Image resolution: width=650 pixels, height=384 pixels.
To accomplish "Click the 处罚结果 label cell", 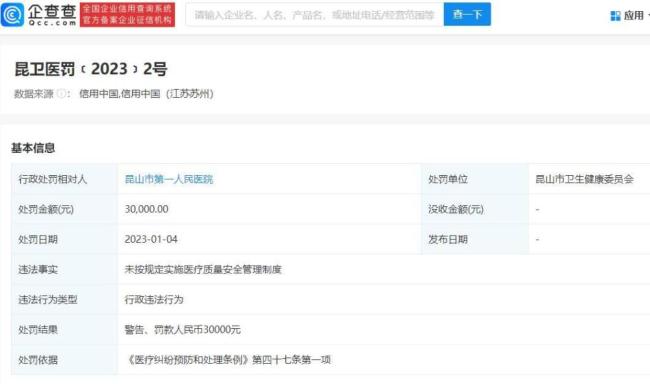I will pos(65,330).
